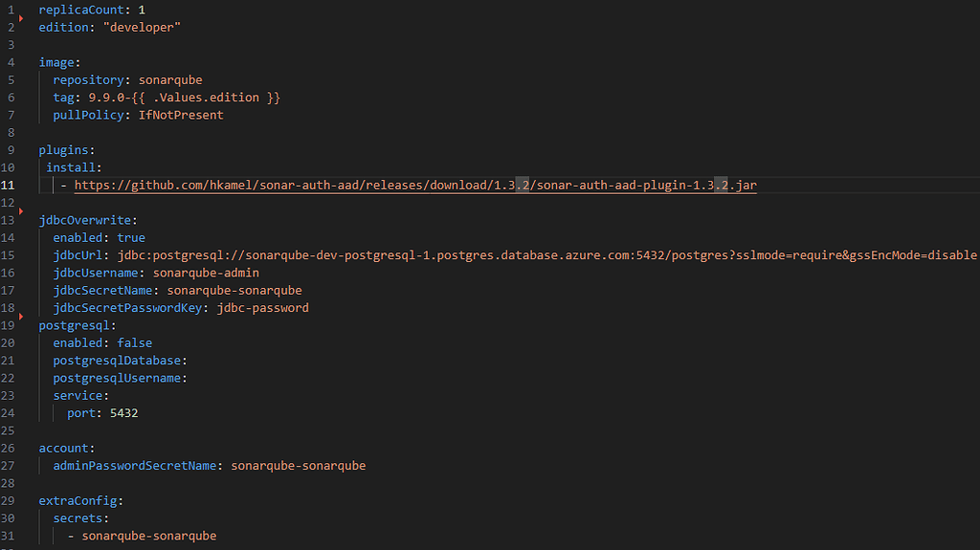Click the edition "developer" string value
The width and height of the screenshot is (980, 550).
(142, 28)
